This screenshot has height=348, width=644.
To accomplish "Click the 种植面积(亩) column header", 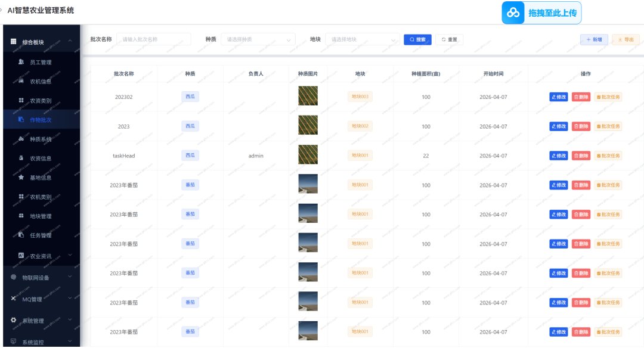I will [426, 74].
